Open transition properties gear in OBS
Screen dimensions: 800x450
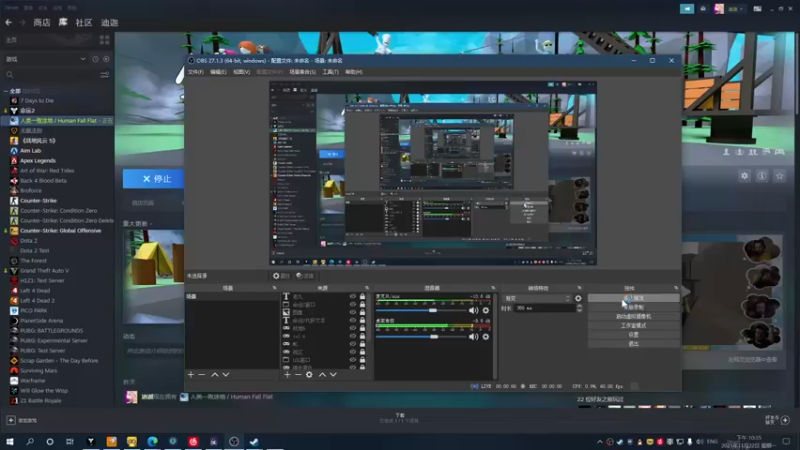coord(578,298)
